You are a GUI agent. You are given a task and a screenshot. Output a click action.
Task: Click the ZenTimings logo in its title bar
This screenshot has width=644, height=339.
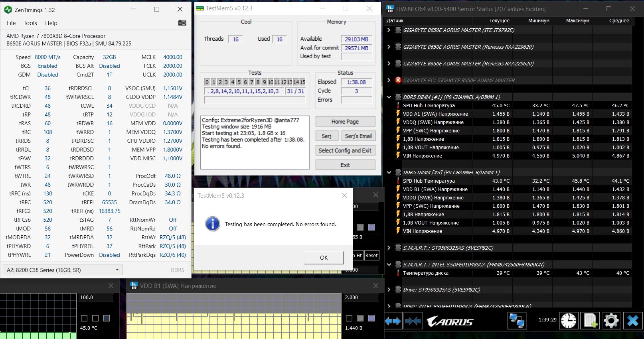(x=8, y=9)
